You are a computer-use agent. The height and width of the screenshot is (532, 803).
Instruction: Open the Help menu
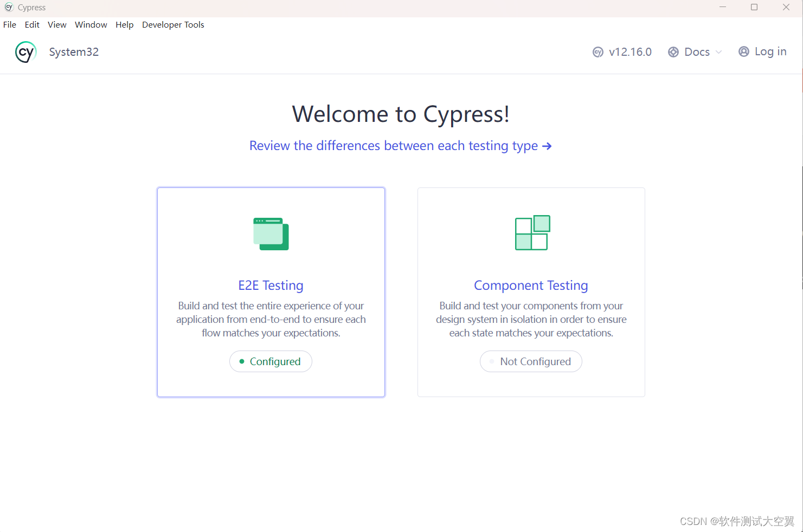click(124, 24)
